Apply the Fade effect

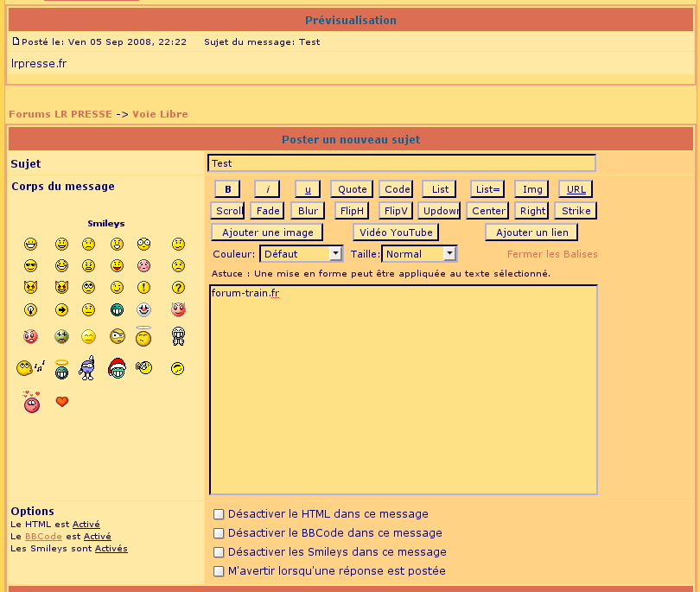pos(267,210)
